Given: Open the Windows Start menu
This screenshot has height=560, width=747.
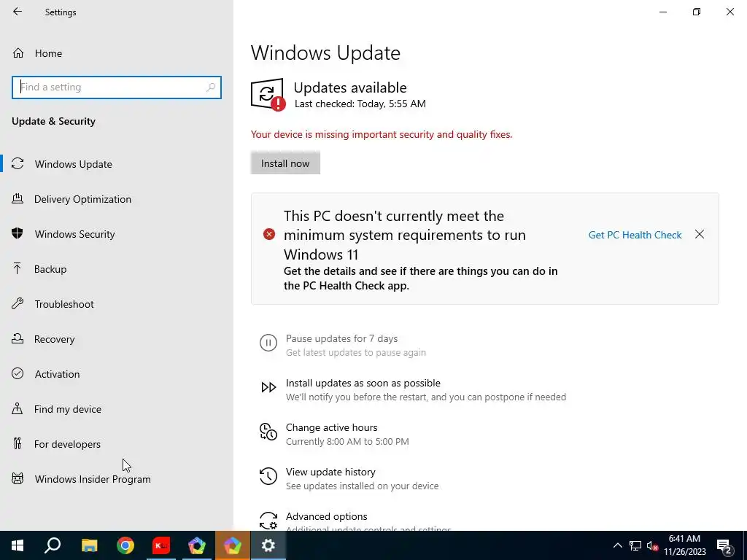Looking at the screenshot, I should (x=18, y=545).
